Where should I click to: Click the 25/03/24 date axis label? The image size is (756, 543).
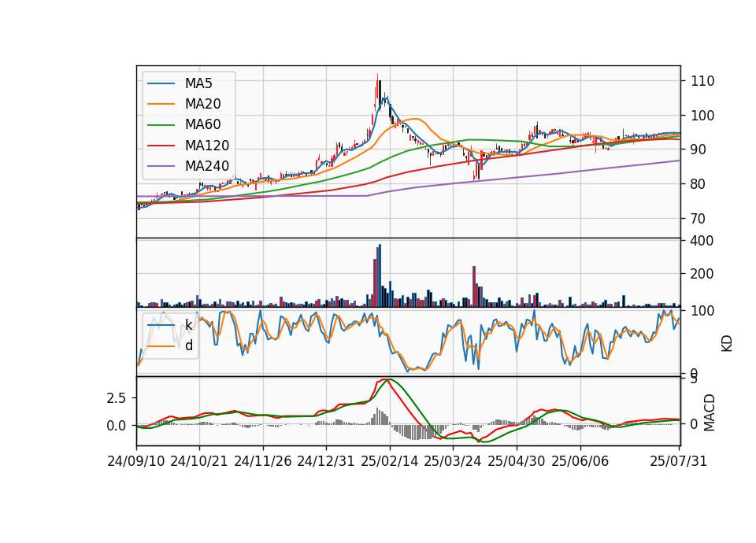(453, 461)
